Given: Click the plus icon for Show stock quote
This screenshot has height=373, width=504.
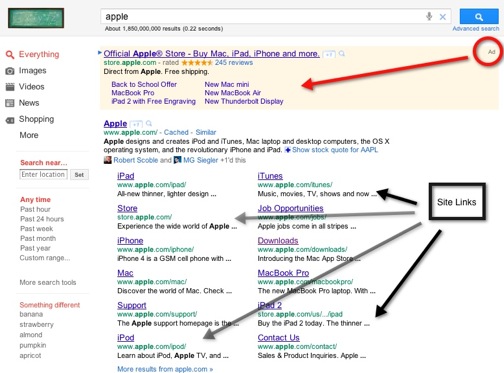Looking at the screenshot, I should 288,150.
